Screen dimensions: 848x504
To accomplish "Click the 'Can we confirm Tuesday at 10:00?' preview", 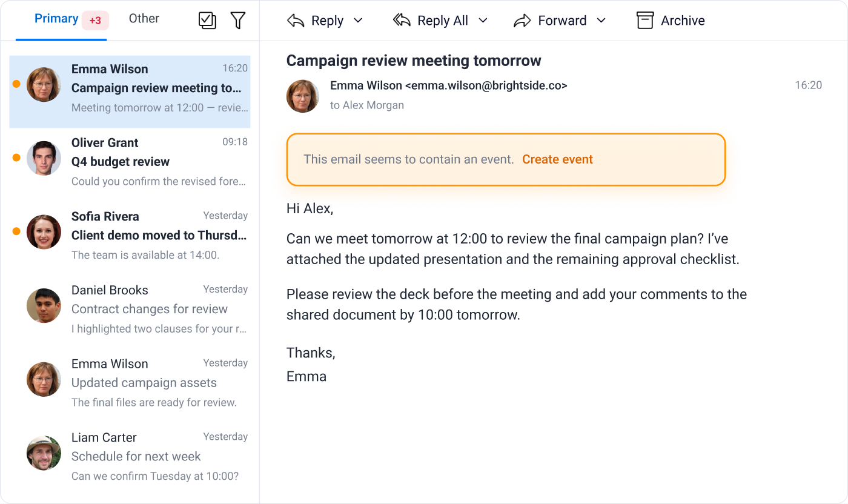I will [x=155, y=476].
